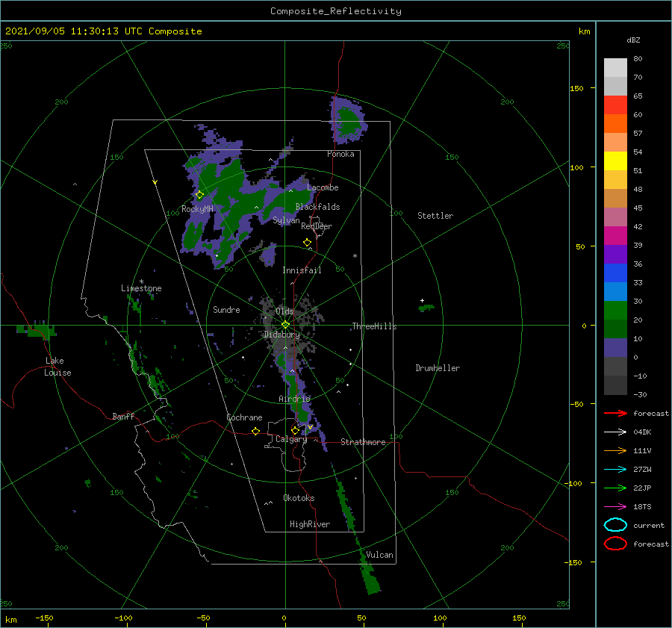This screenshot has width=672, height=628.
Task: Click the Didsbury label
Action: (281, 335)
